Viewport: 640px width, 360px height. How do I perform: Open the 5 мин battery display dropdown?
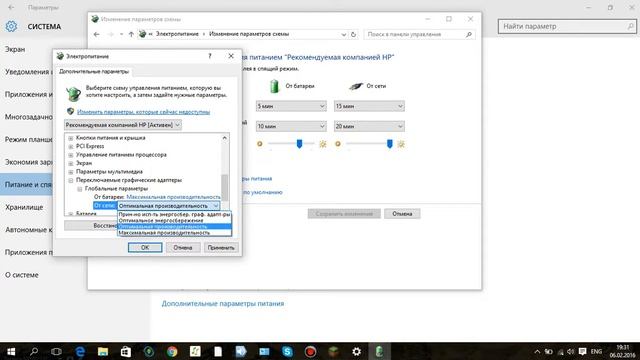tap(291, 106)
